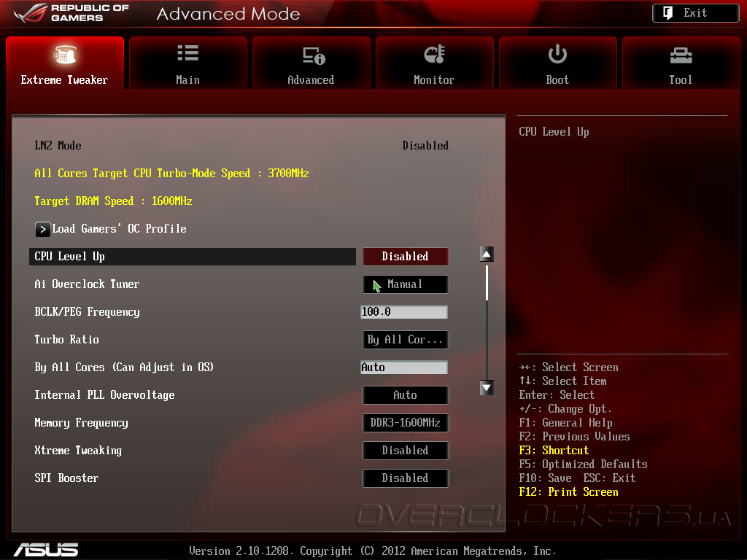Open Load Gamers' OC Profile submenu
The height and width of the screenshot is (560, 747).
click(x=111, y=229)
